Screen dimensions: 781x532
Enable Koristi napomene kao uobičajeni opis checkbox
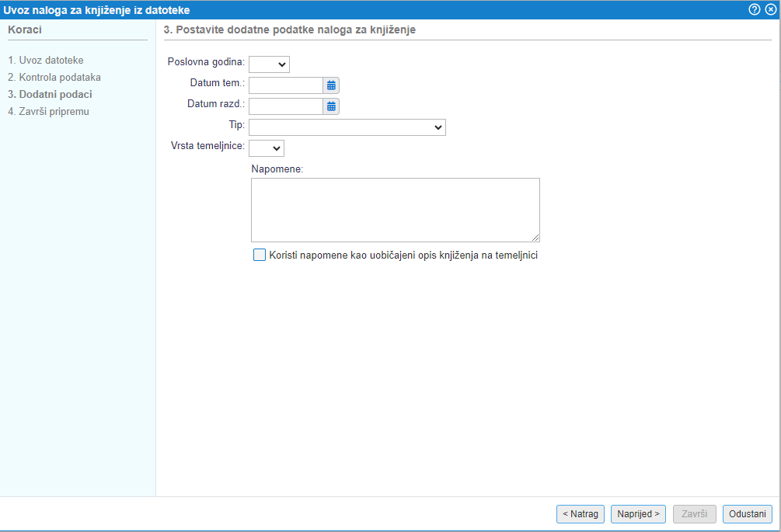[x=260, y=255]
